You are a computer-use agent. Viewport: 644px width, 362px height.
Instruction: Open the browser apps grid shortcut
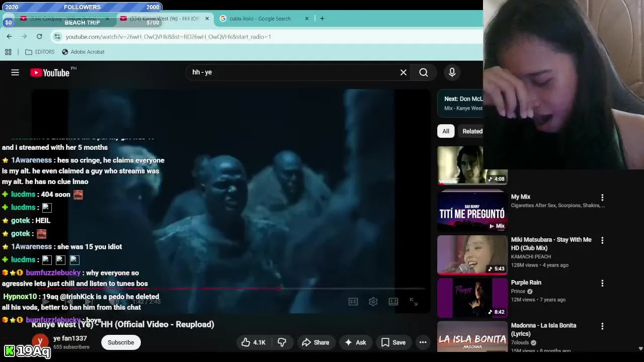(x=8, y=52)
